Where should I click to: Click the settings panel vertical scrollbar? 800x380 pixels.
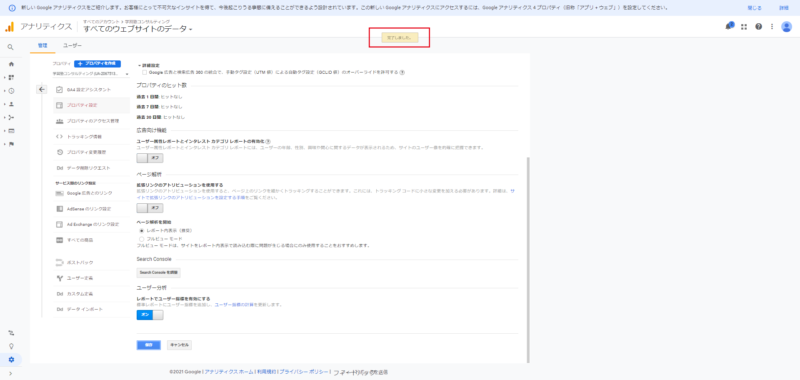528,259
